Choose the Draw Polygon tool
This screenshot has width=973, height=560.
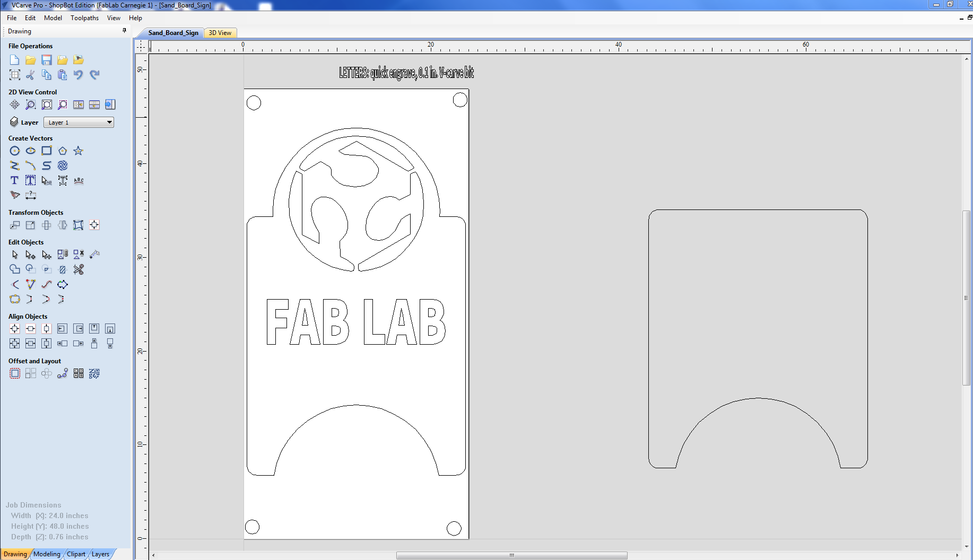point(63,151)
